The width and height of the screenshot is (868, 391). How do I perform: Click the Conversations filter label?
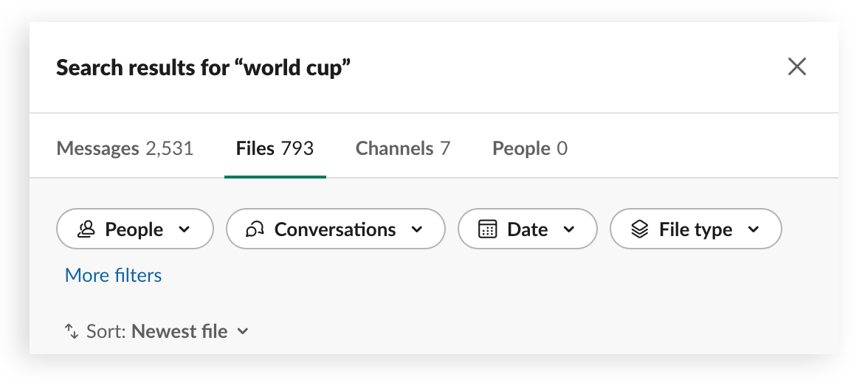[335, 229]
